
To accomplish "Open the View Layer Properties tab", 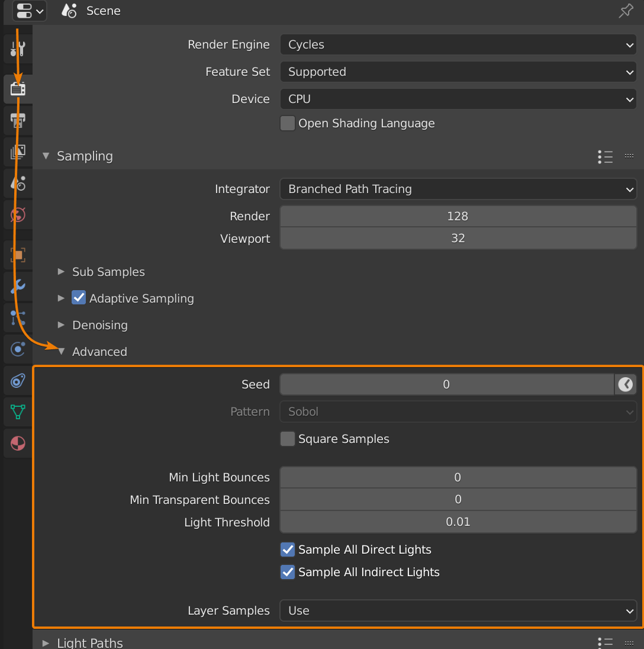I will [x=17, y=152].
